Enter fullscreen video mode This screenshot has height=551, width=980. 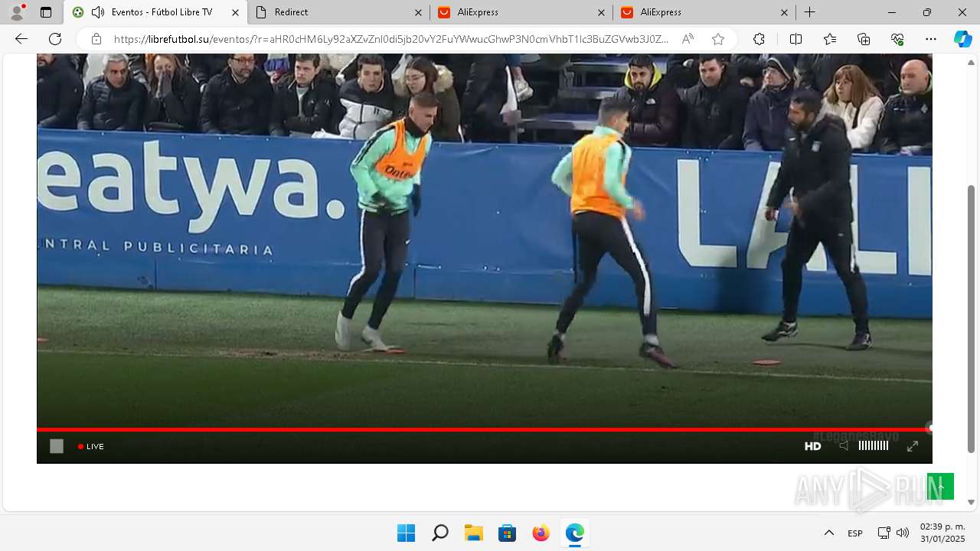(913, 446)
